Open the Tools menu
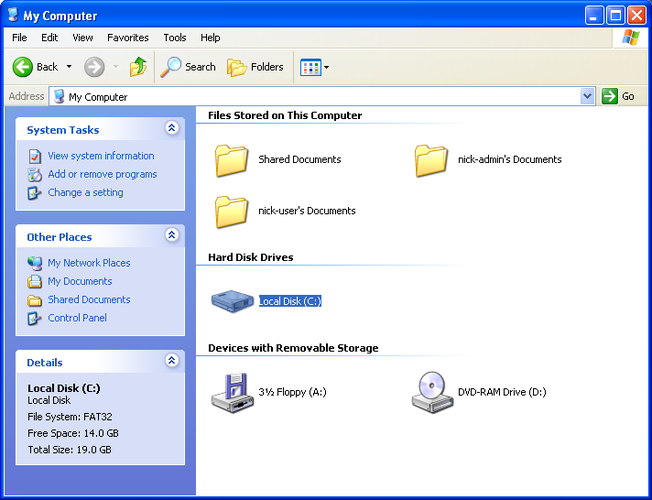Image resolution: width=652 pixels, height=500 pixels. (175, 38)
